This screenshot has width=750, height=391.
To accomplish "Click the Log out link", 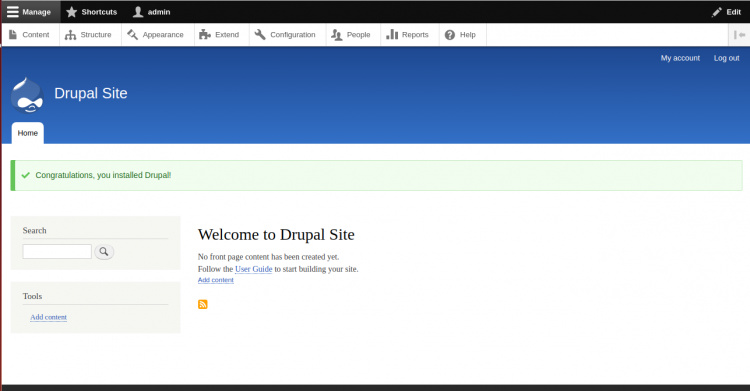I will [727, 58].
